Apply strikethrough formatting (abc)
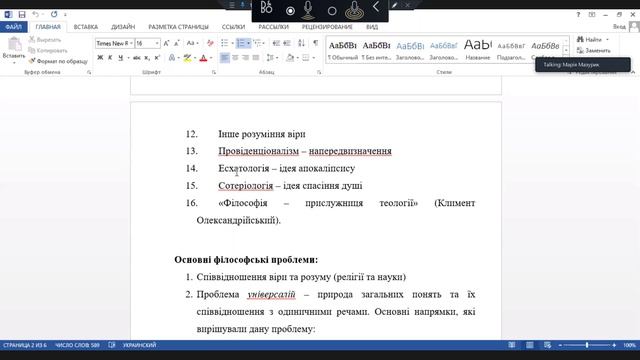640x360 pixels. point(137,58)
